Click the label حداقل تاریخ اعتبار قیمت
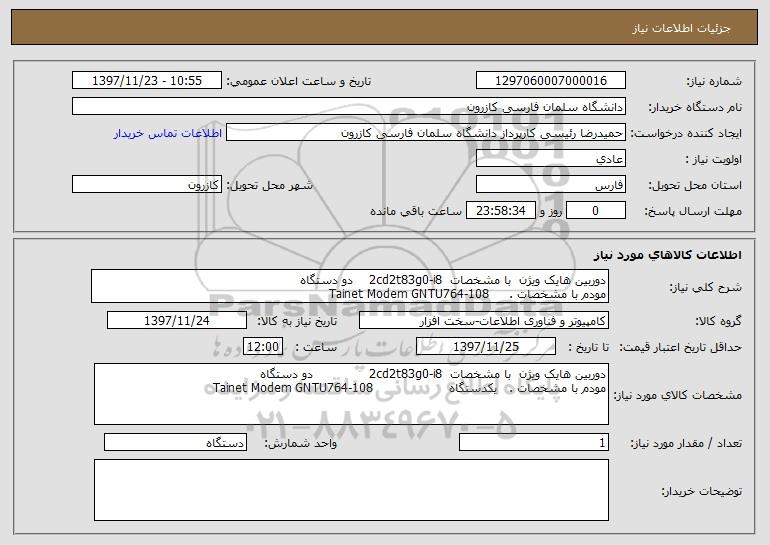The width and height of the screenshot is (770, 545). (680, 347)
